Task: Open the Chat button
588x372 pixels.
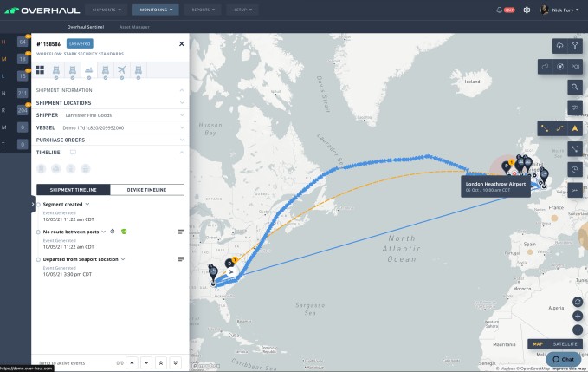Action: pos(563,359)
